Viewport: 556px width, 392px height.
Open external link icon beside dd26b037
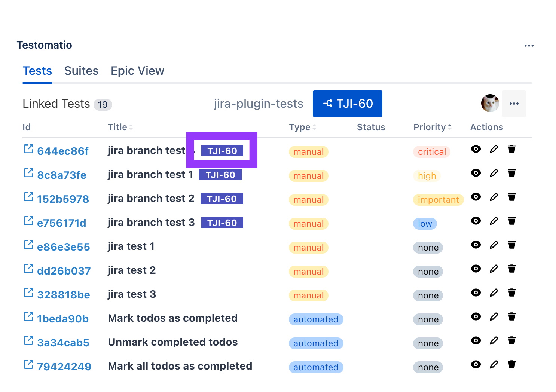[28, 269]
